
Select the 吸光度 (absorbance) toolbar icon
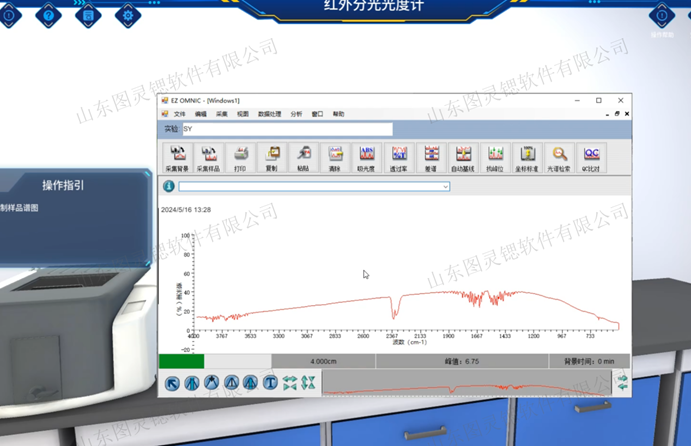pyautogui.click(x=367, y=157)
